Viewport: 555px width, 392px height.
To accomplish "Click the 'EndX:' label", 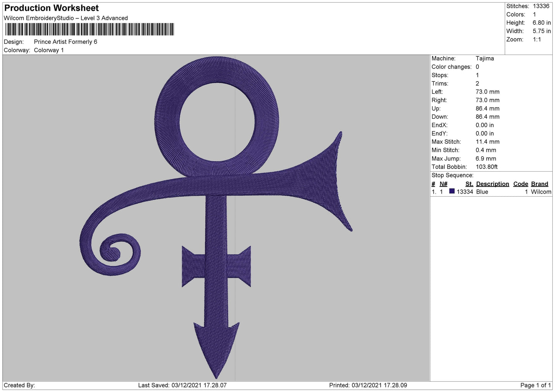I will click(439, 125).
